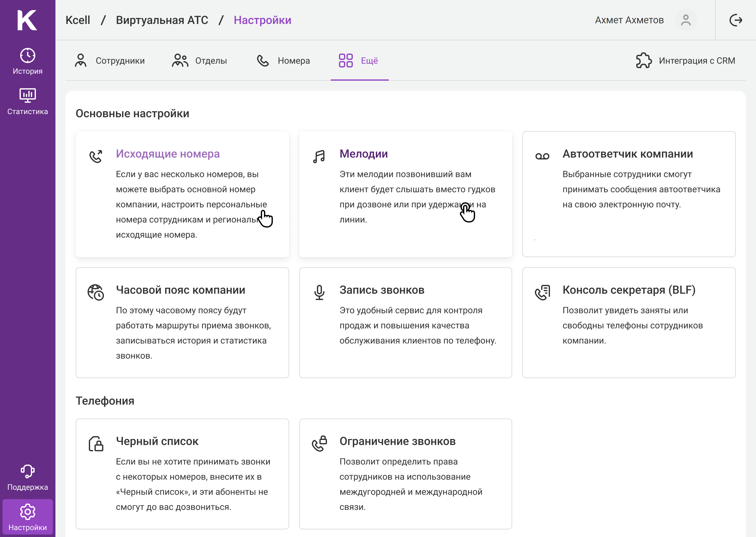Screen dimensions: 756x537
Task: Open Интеграция с CRM tab
Action: pyautogui.click(x=686, y=61)
